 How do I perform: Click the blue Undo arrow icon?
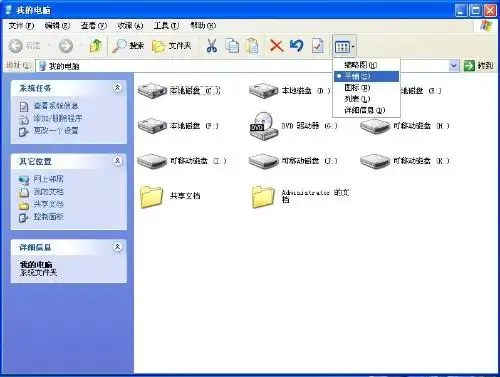point(297,46)
